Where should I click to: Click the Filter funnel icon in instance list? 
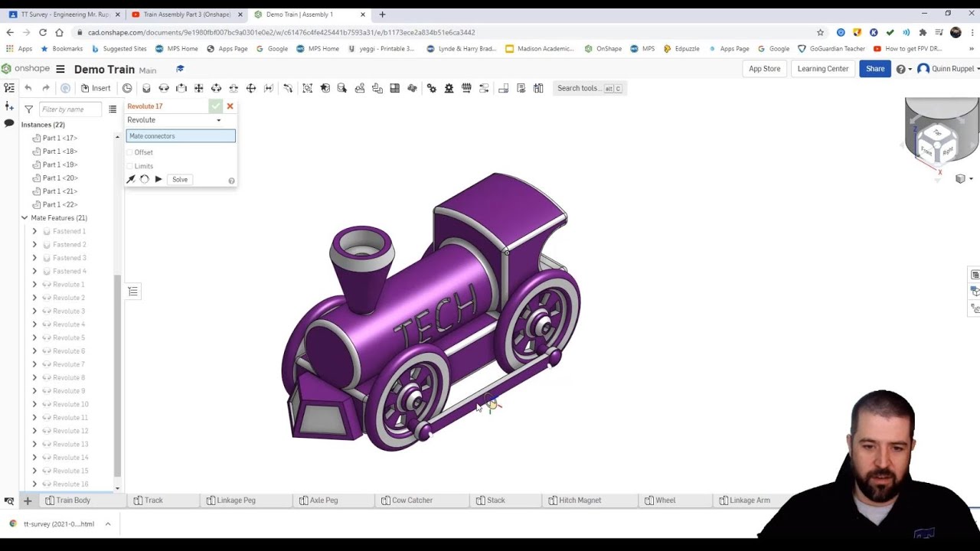28,109
